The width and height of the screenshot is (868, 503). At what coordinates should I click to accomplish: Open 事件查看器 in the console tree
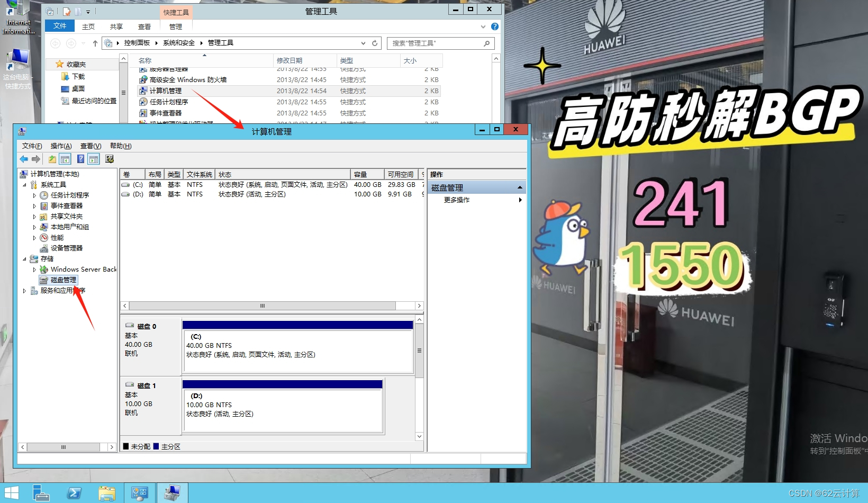pyautogui.click(x=67, y=206)
